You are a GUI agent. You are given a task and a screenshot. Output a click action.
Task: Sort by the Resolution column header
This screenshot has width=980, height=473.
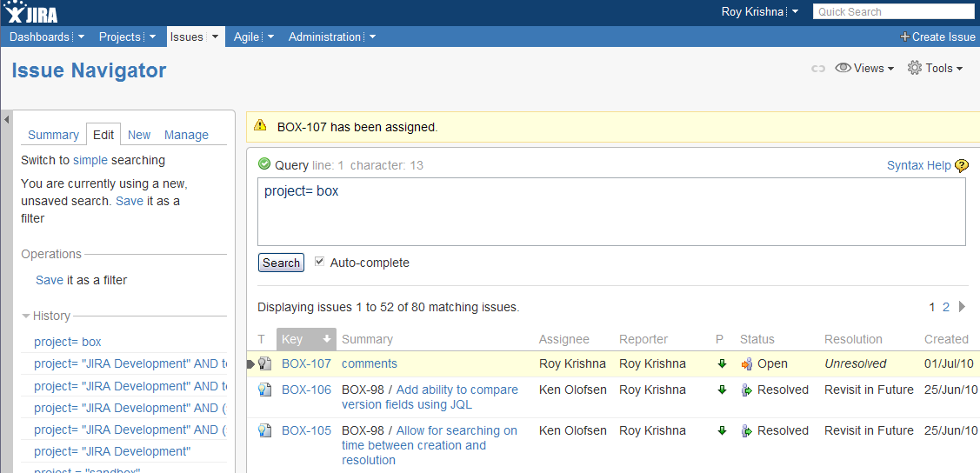[x=853, y=339]
